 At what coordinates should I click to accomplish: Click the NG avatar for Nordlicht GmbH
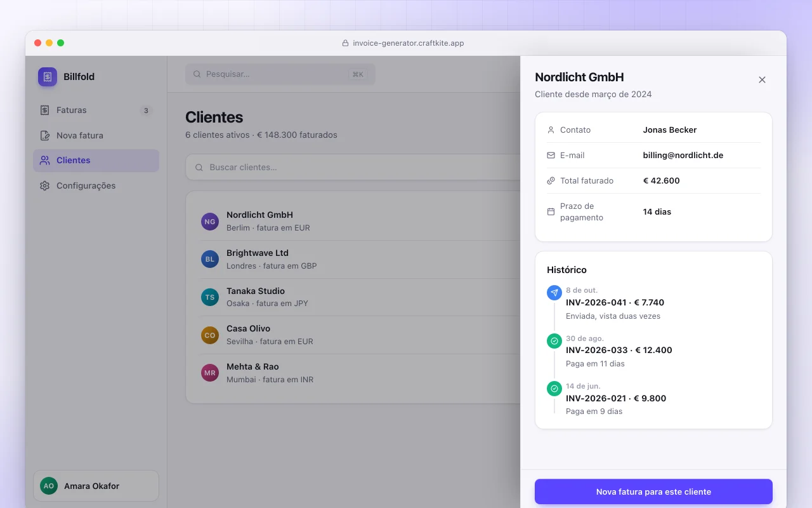210,222
